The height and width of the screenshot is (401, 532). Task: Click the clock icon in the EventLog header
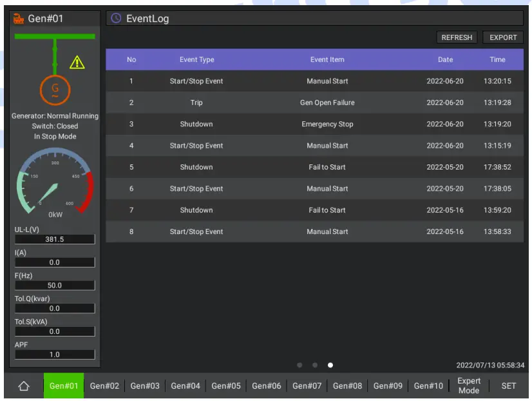(115, 19)
